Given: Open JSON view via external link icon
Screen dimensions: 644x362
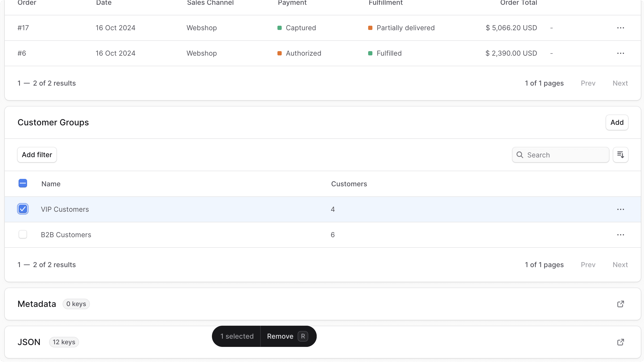Looking at the screenshot, I should pyautogui.click(x=620, y=342).
